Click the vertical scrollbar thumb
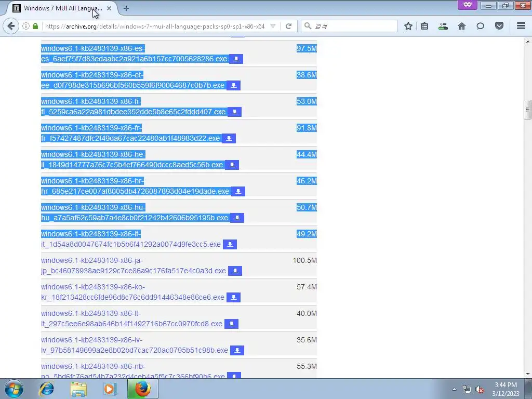 click(x=527, y=110)
